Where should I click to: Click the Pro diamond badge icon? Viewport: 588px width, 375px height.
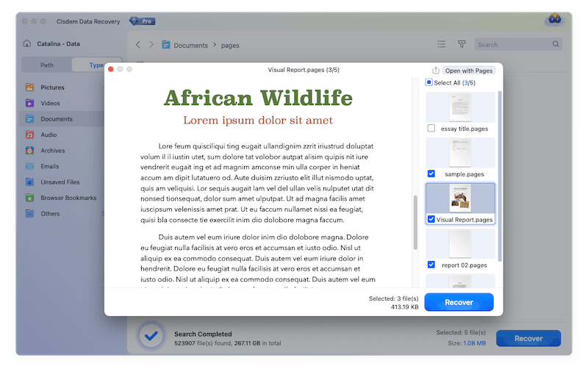(142, 21)
